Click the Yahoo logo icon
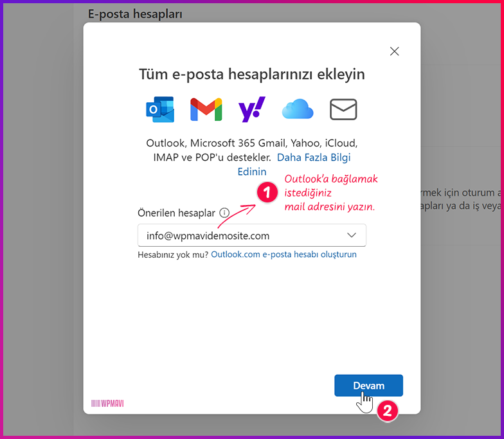Viewport: 504px width, 439px height. tap(252, 109)
